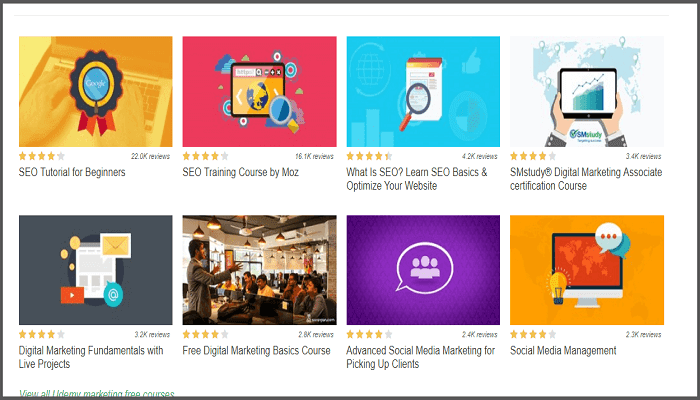Open Digital Marketing Fundamentals course thumbnail
The height and width of the screenshot is (400, 700).
[95, 270]
